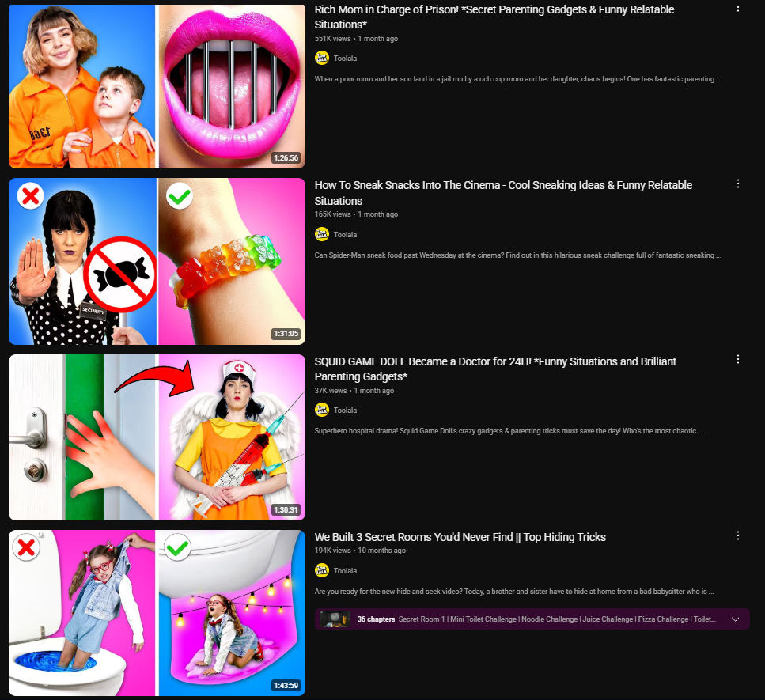Go to Toolala channel name under Secret Rooms video
This screenshot has height=700, width=765.
point(345,571)
